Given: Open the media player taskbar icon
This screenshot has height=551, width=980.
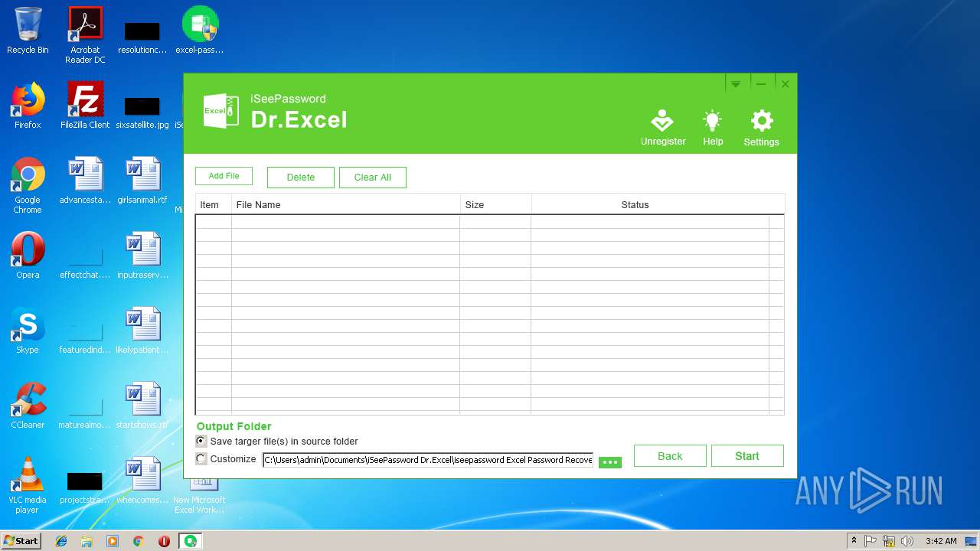Looking at the screenshot, I should click(113, 541).
